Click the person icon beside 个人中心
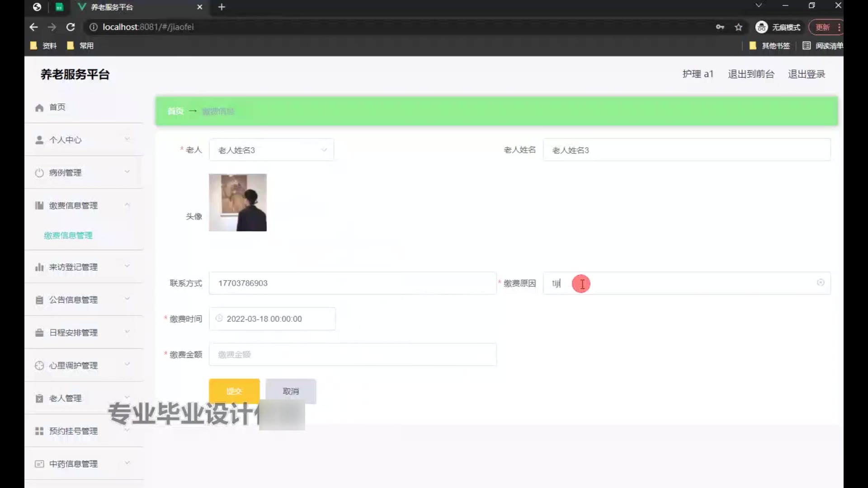 [39, 140]
